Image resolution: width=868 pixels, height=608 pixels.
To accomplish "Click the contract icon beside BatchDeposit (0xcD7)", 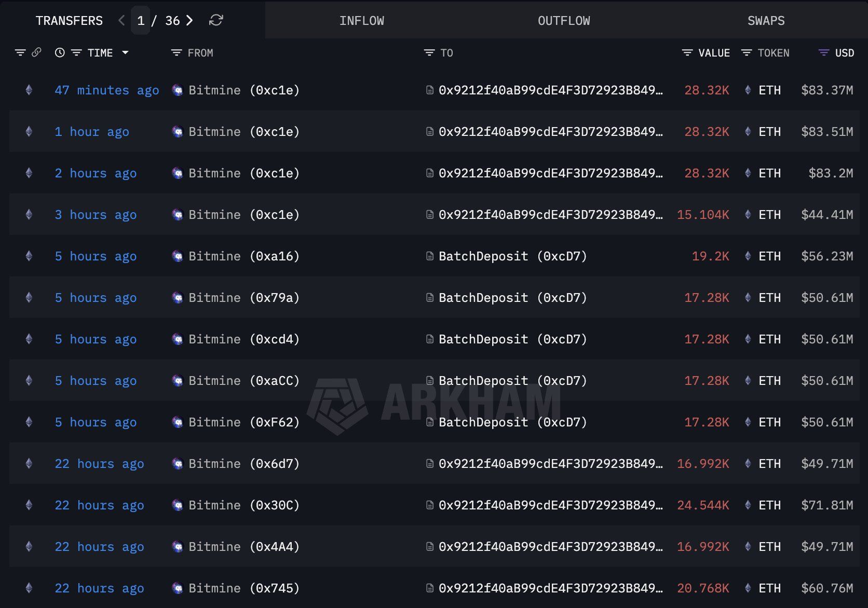I will pyautogui.click(x=429, y=256).
